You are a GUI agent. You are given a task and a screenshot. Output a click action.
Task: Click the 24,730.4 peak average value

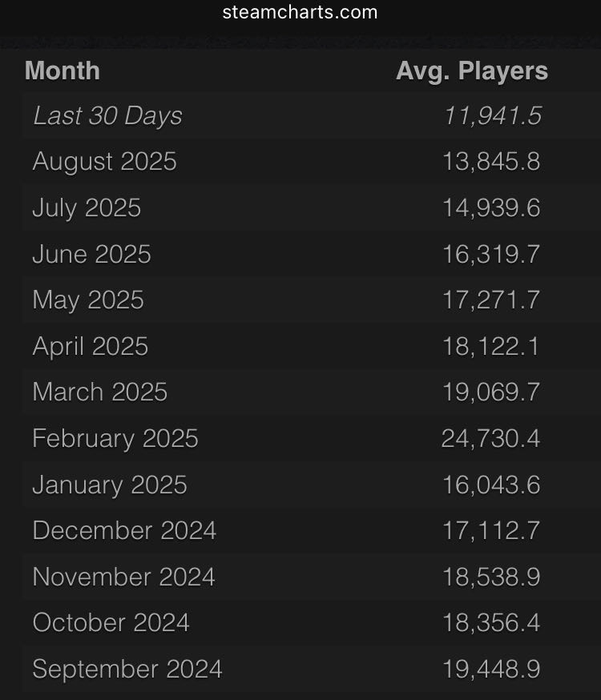[490, 438]
